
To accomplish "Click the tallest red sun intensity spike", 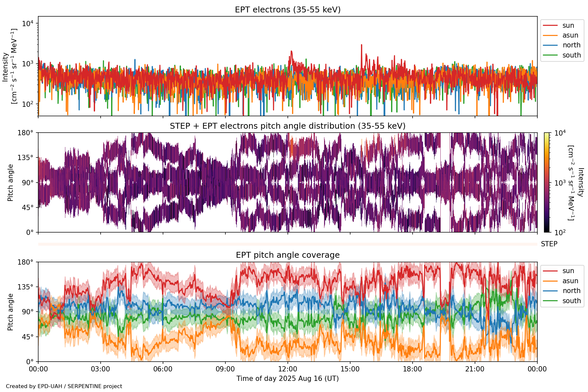I will pyautogui.click(x=361, y=46).
